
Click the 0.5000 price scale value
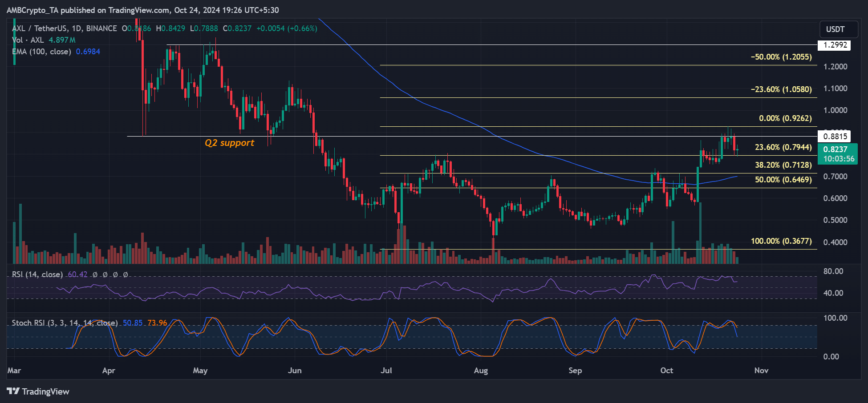[835, 220]
